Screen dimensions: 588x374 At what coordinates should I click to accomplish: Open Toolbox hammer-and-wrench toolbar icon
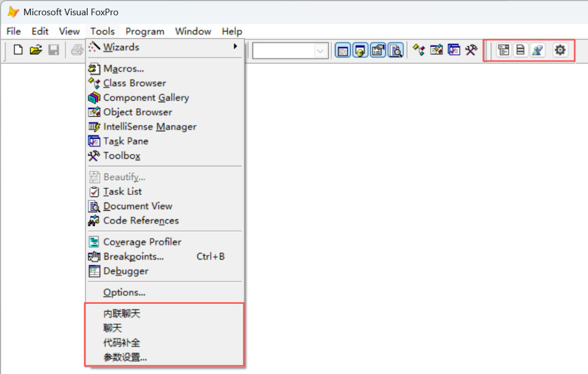pos(471,50)
